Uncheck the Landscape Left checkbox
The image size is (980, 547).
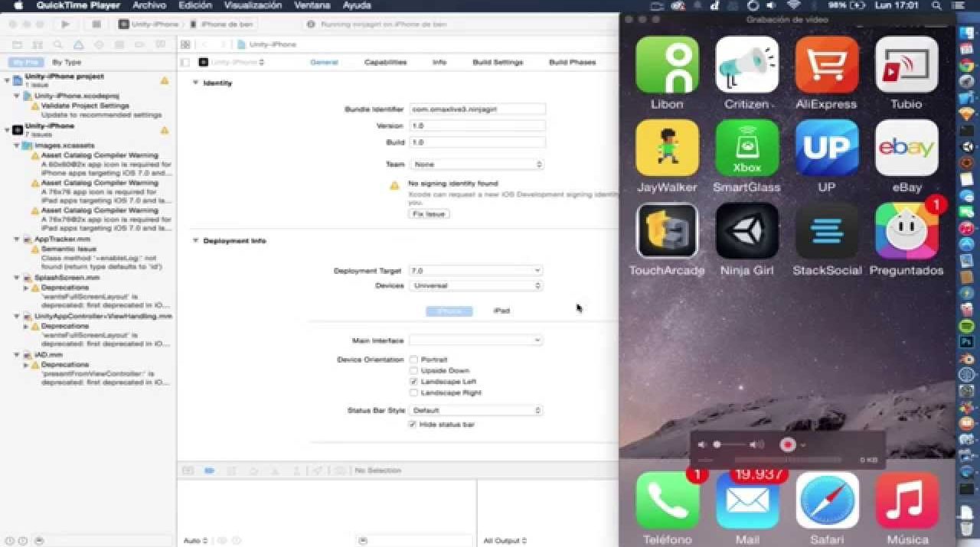point(413,382)
